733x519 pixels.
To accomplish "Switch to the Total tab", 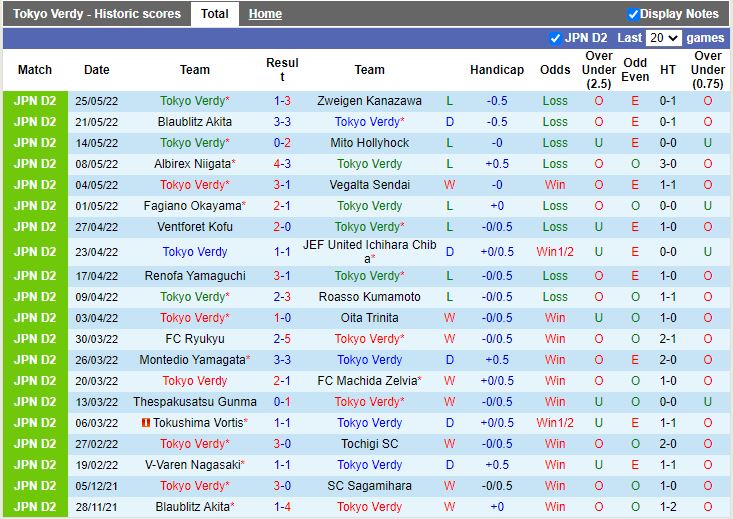I will [215, 14].
